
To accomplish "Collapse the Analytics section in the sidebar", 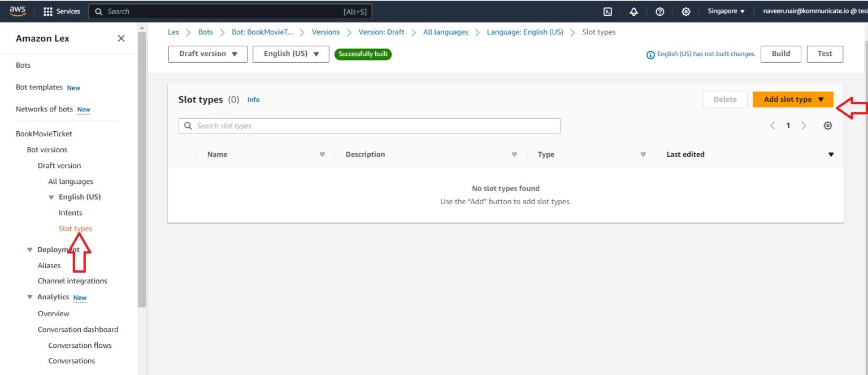I will point(30,296).
